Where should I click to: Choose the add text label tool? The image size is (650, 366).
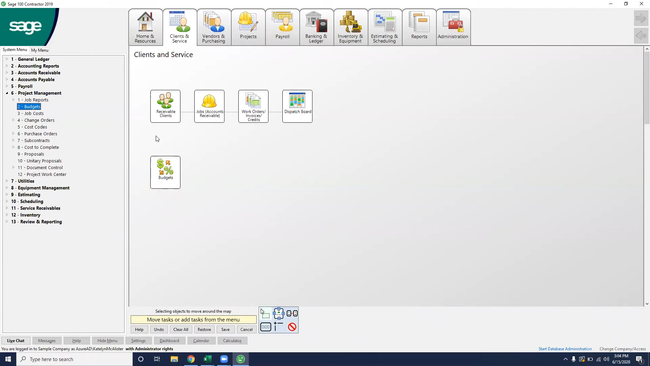[x=279, y=327]
